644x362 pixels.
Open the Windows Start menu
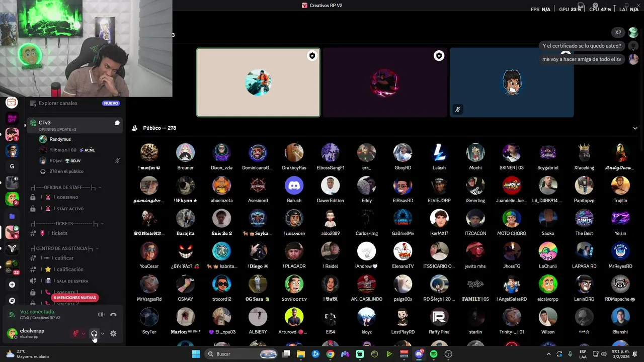click(x=196, y=354)
